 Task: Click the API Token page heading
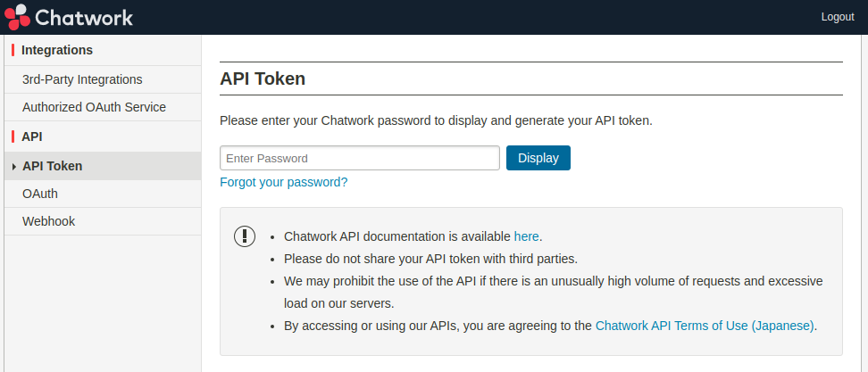(x=263, y=79)
